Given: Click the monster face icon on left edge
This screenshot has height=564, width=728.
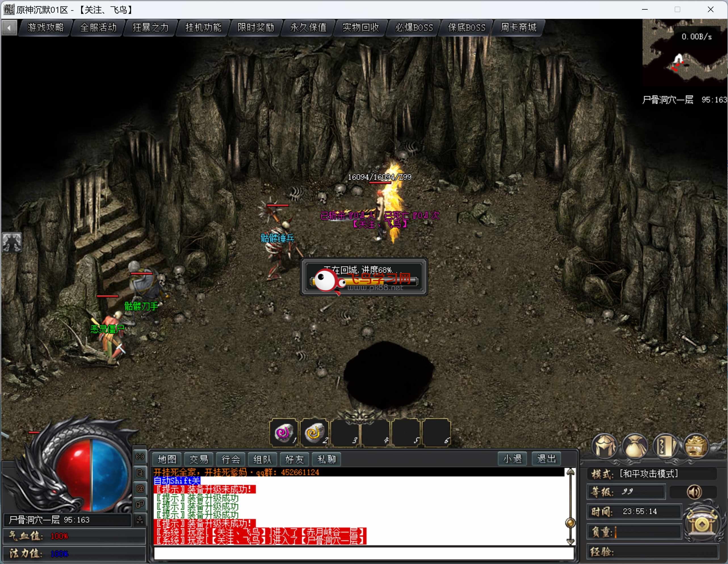Looking at the screenshot, I should (x=12, y=242).
